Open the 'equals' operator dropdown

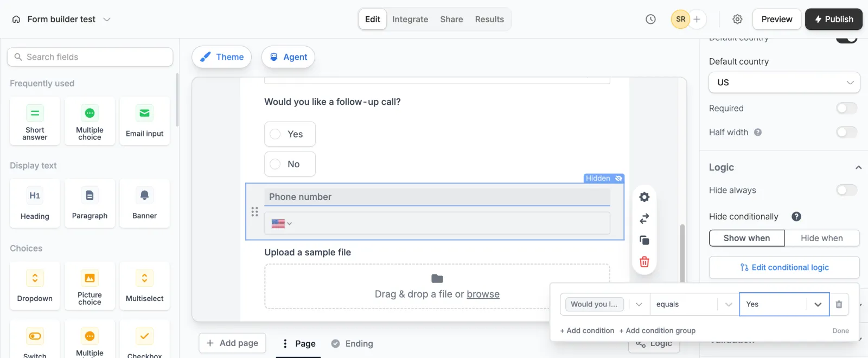pos(694,304)
